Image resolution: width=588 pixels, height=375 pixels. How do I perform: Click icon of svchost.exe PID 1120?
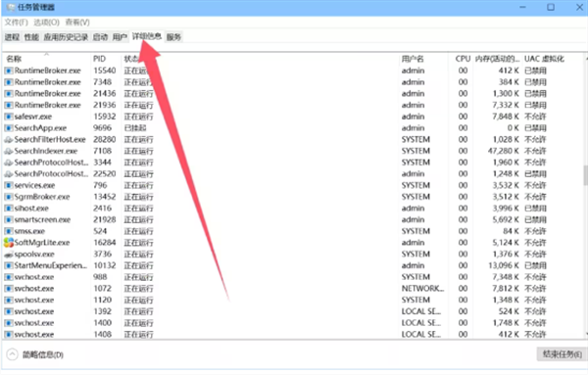point(8,300)
